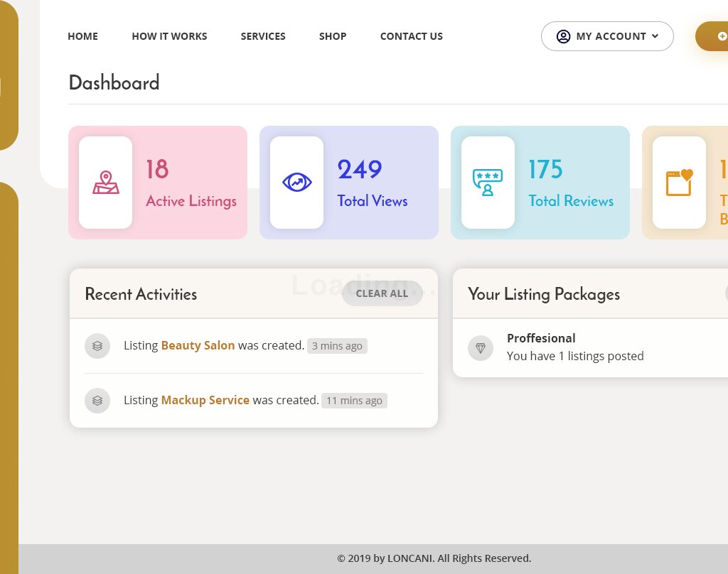Click the diamond icon next to Proffesional package

point(481,348)
